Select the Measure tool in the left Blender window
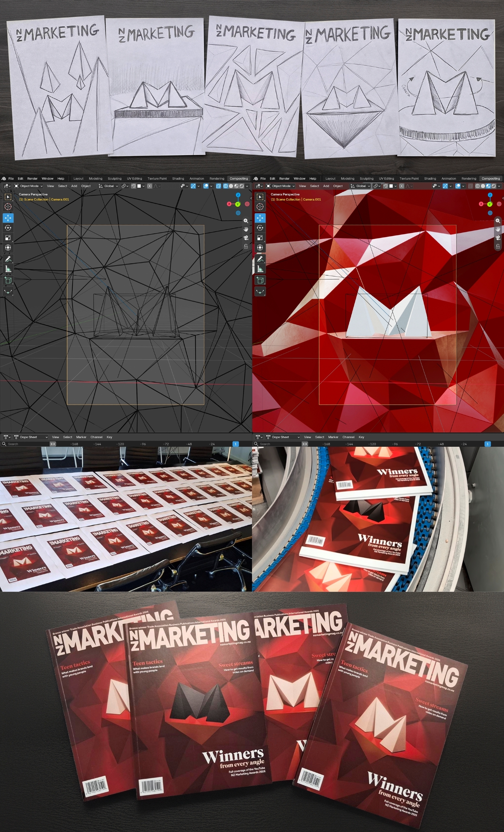 point(8,269)
